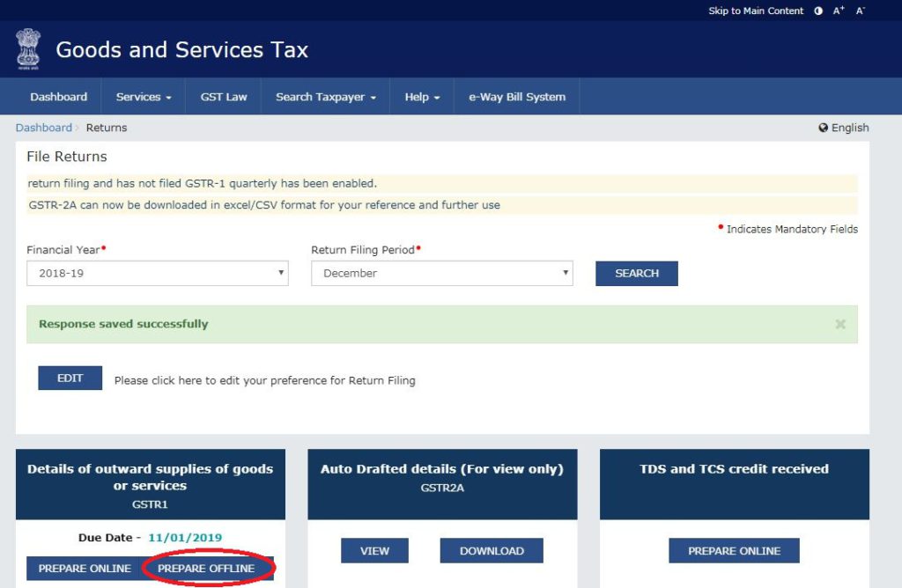
Task: Click the national emblem logo
Action: coord(28,49)
